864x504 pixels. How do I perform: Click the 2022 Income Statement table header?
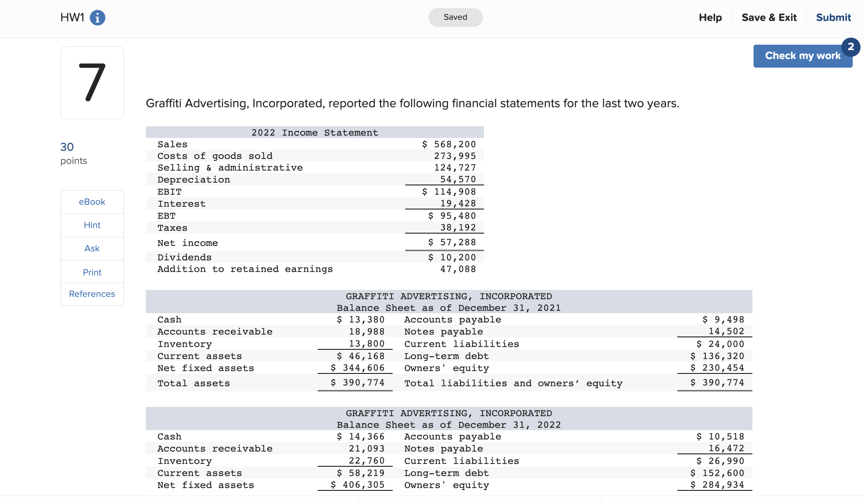315,132
